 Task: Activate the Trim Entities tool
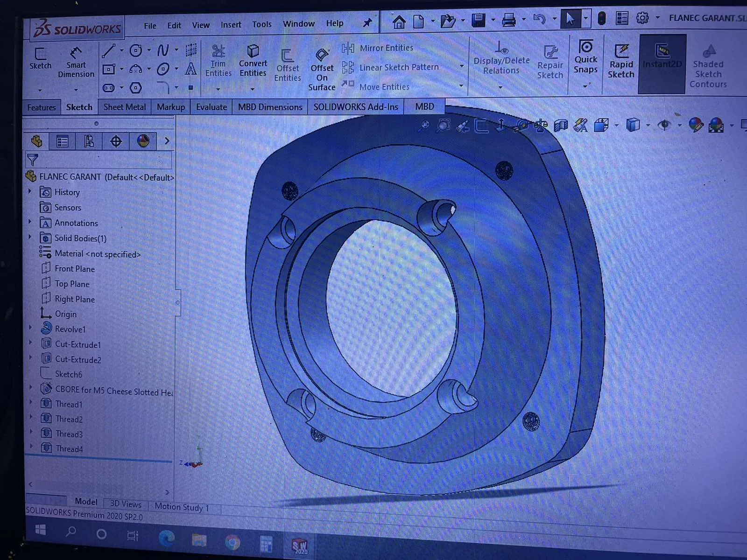tap(218, 61)
